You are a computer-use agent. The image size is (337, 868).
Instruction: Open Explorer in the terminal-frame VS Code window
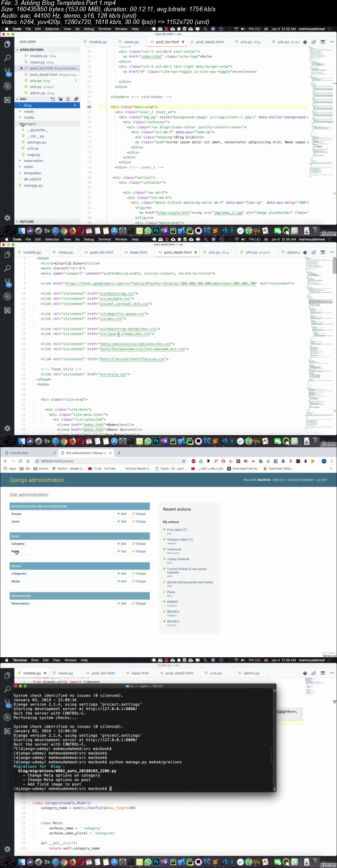(7, 675)
